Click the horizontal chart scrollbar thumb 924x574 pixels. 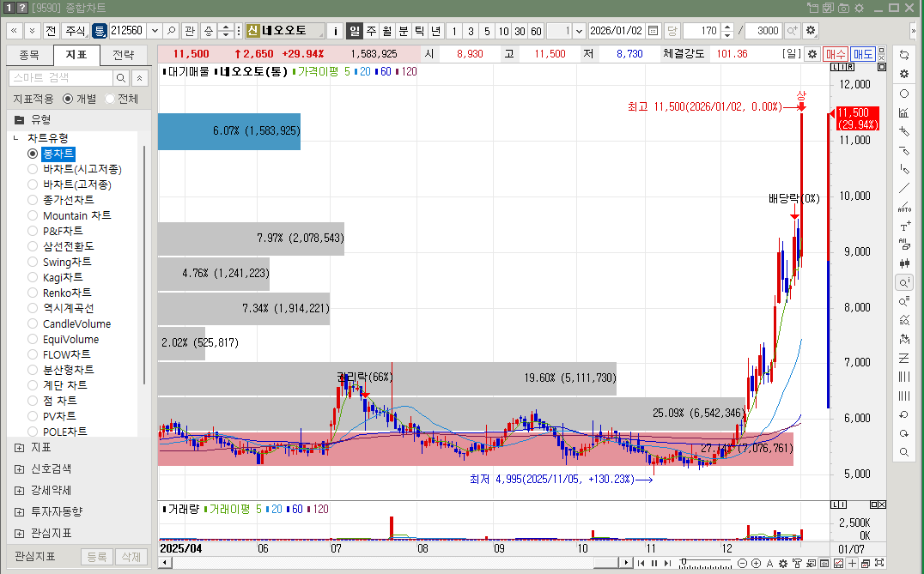(605, 563)
